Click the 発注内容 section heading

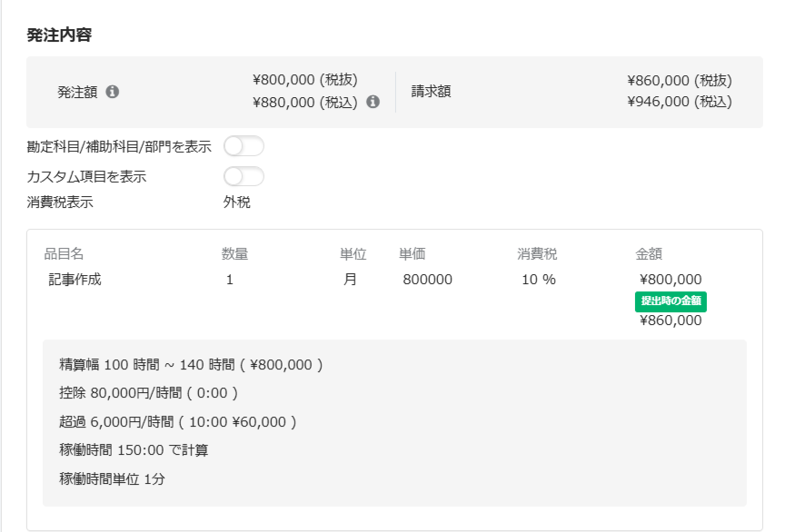click(59, 35)
